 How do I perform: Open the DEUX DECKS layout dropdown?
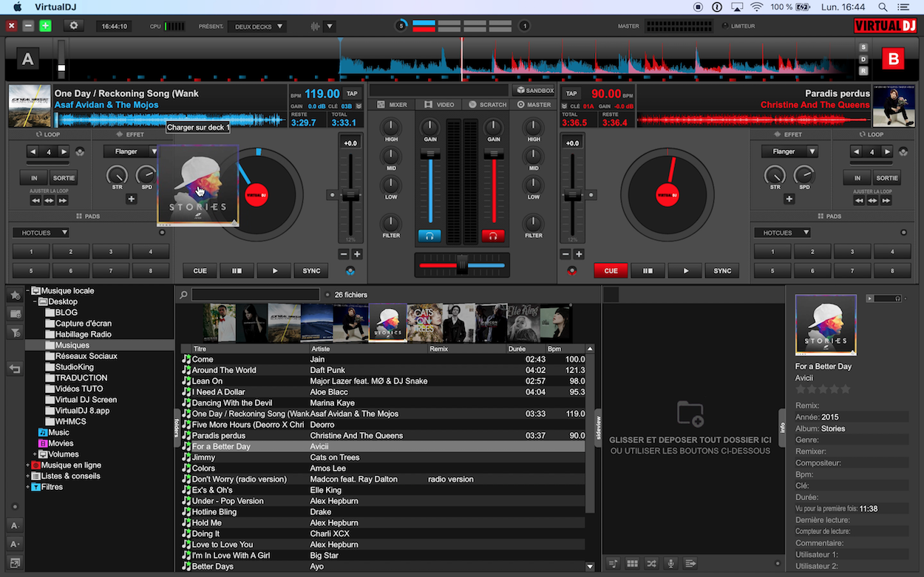pyautogui.click(x=258, y=27)
